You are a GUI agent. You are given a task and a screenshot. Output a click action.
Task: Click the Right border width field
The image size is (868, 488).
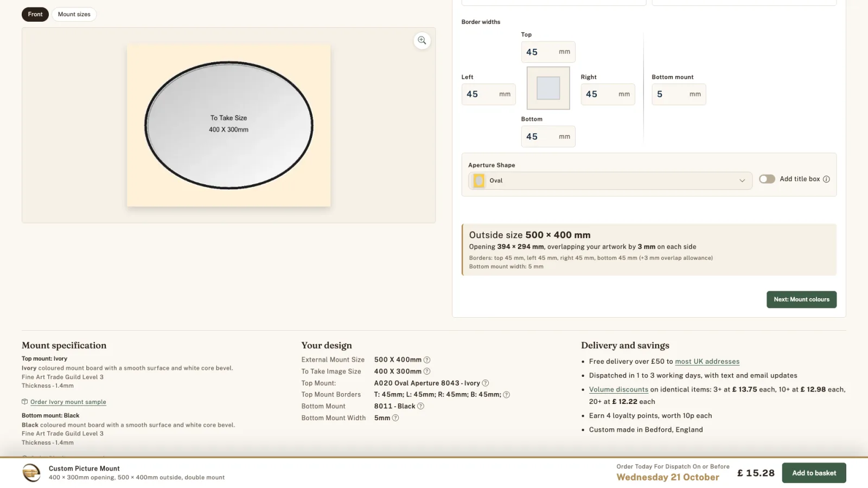[608, 94]
